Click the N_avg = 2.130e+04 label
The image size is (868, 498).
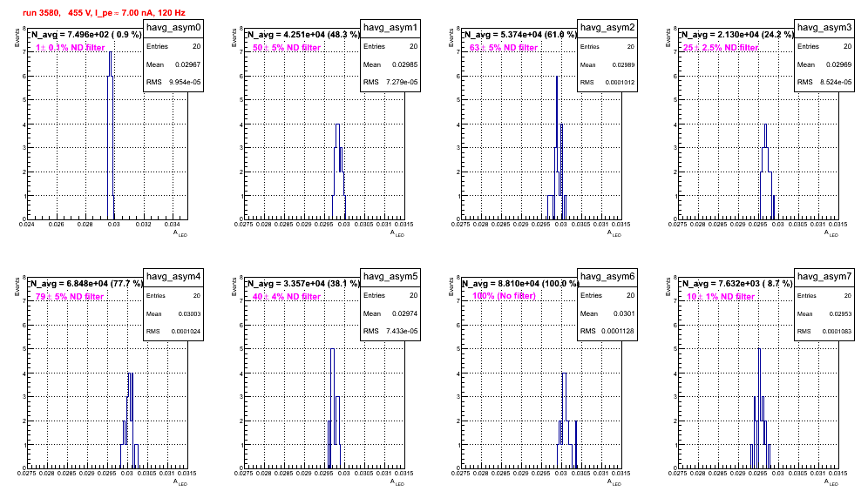[x=736, y=34]
